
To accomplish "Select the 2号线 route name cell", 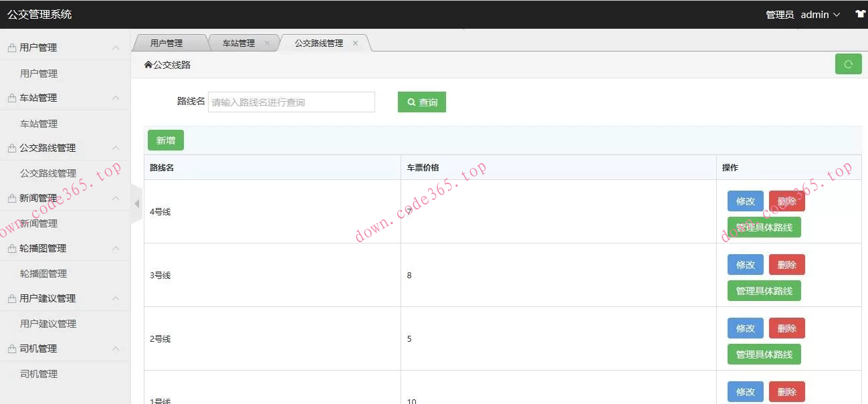I will click(x=272, y=338).
